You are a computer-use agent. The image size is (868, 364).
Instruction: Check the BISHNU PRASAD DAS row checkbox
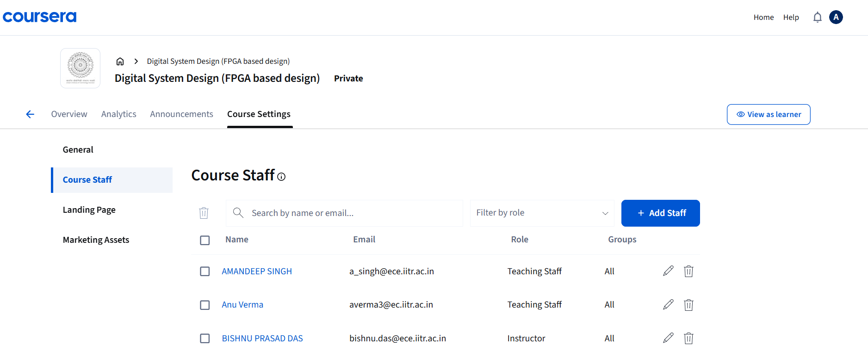(x=205, y=339)
